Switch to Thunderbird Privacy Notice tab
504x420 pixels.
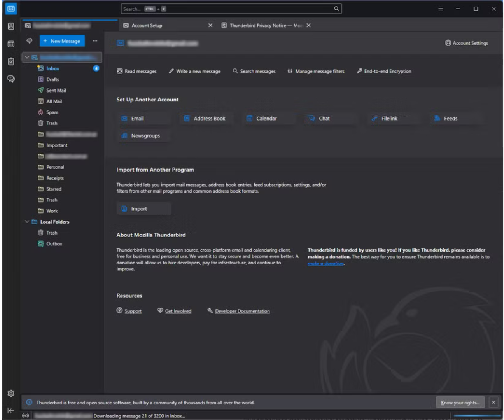262,25
